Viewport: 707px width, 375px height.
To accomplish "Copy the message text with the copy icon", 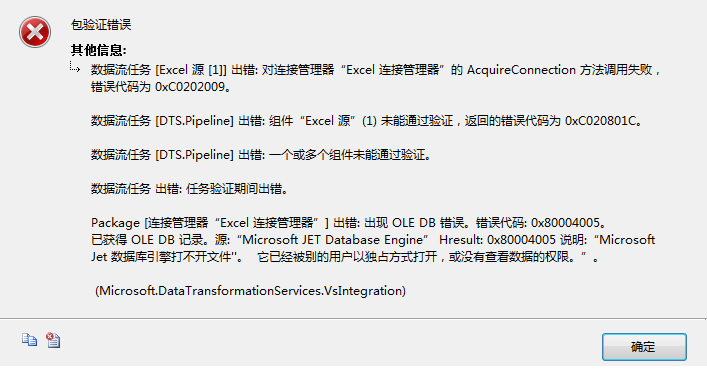I will pyautogui.click(x=29, y=340).
